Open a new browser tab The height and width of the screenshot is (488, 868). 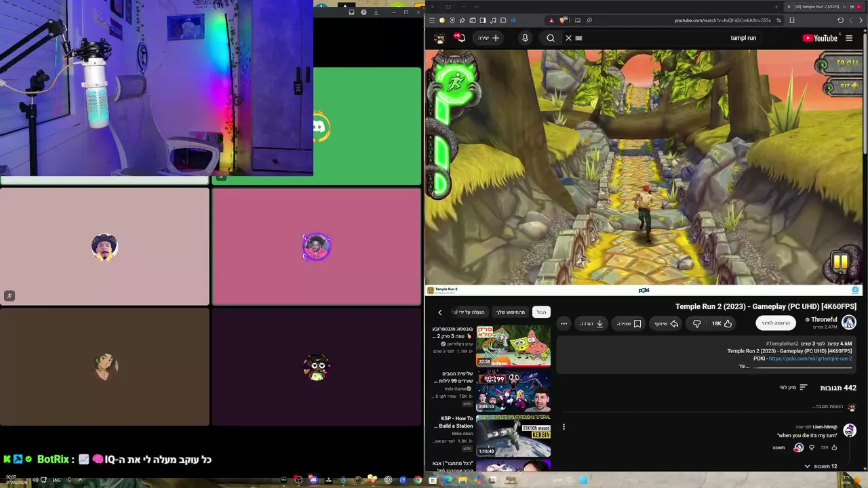pos(776,7)
